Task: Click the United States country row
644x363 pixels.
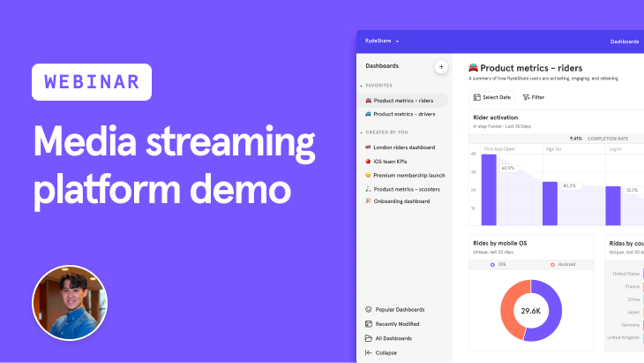Action: coord(626,274)
